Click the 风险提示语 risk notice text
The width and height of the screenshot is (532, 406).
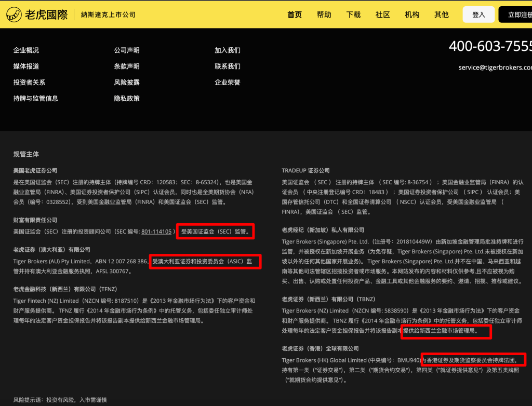pos(60,400)
